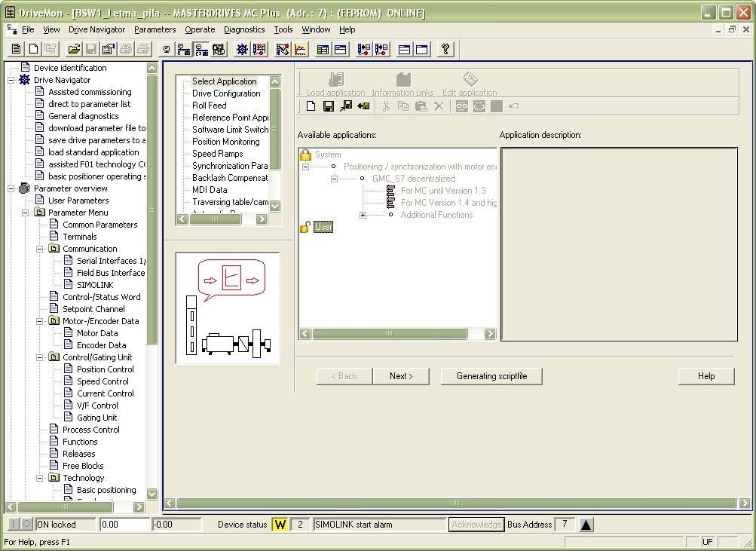
Task: Click the Edit application icon
Action: point(470,84)
